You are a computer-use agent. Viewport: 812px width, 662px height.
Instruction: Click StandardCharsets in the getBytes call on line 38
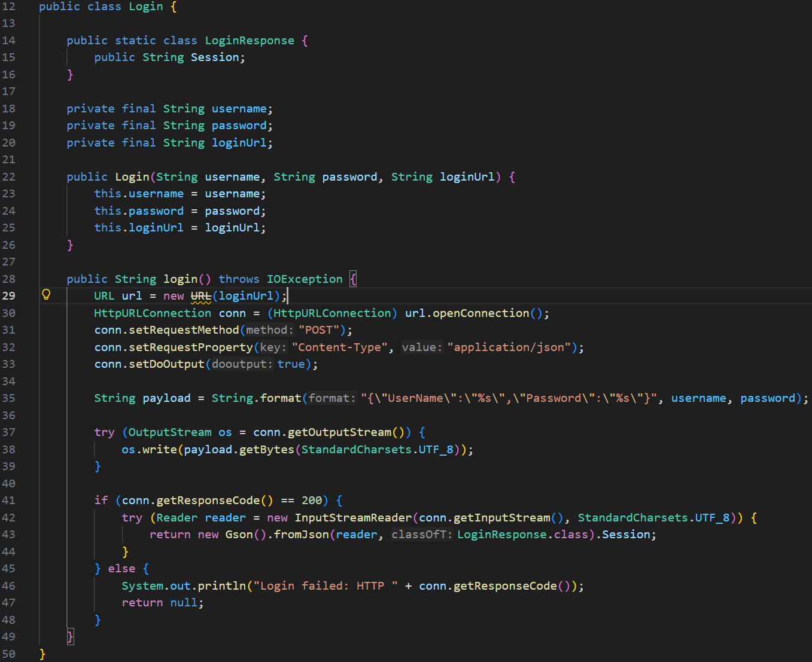point(356,450)
